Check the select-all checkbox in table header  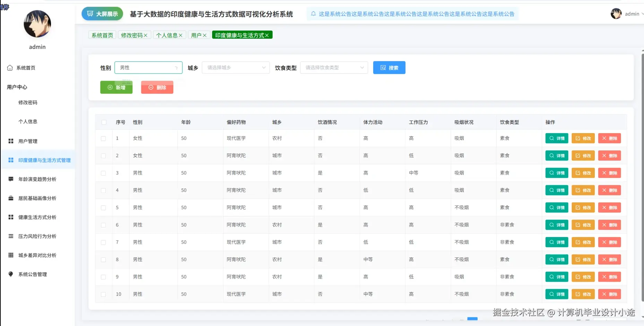click(104, 122)
